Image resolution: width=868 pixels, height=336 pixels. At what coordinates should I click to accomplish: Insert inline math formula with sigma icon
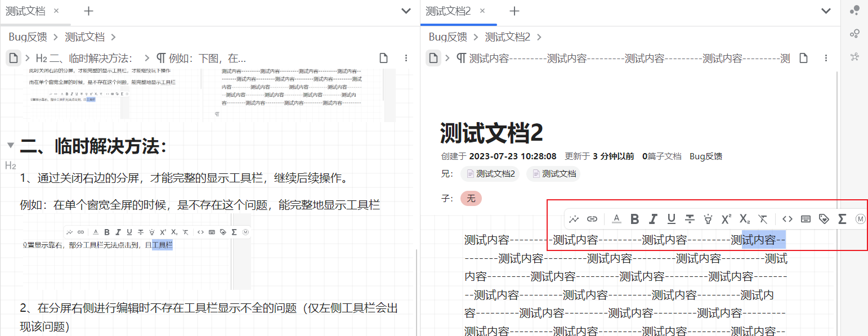coord(842,219)
